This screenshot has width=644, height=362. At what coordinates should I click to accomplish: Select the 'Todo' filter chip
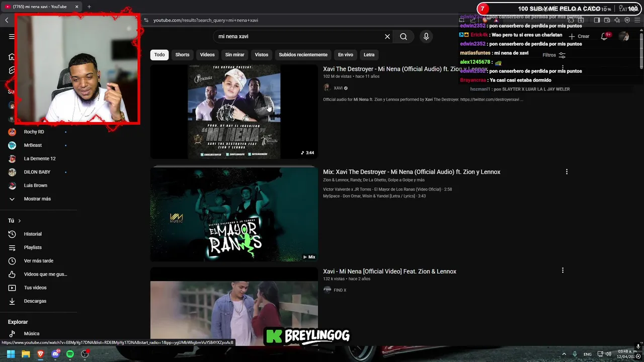pos(159,55)
